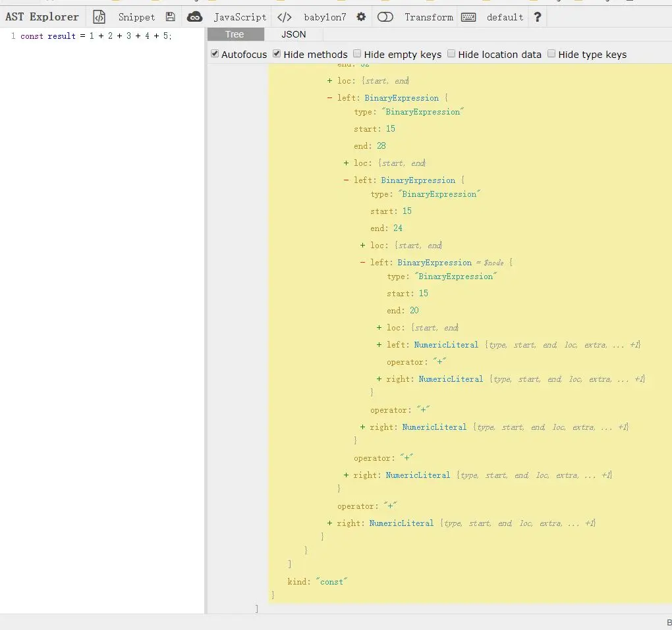Expand the outermost right NumericLiteral
Viewport: 672px width, 630px height.
329,523
